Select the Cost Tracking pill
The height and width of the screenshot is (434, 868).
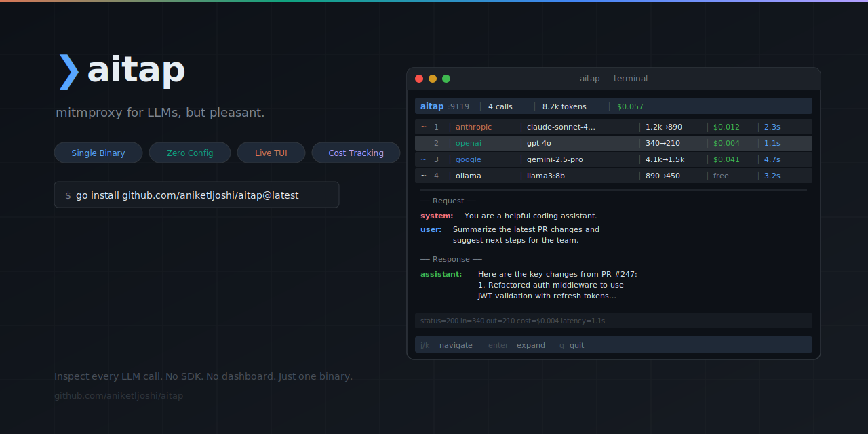[x=356, y=153]
